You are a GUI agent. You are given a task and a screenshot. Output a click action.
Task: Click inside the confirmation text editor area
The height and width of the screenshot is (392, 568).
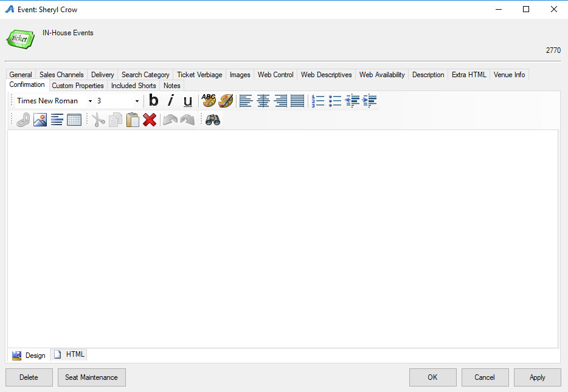283,239
